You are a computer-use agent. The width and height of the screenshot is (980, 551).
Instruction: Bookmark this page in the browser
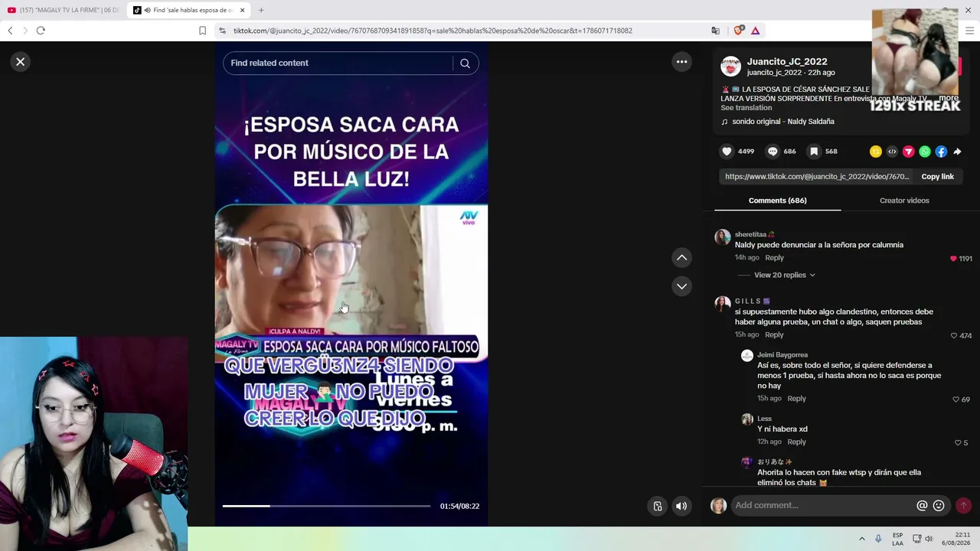pyautogui.click(x=202, y=31)
